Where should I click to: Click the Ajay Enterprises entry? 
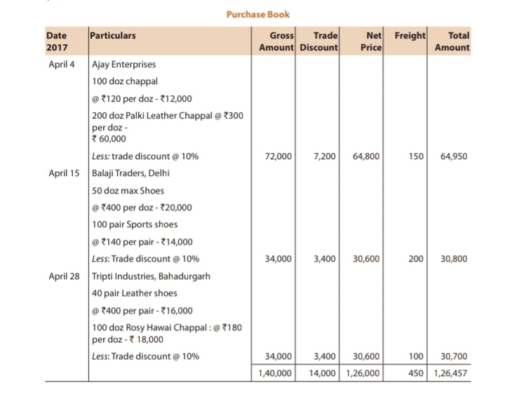click(x=123, y=63)
